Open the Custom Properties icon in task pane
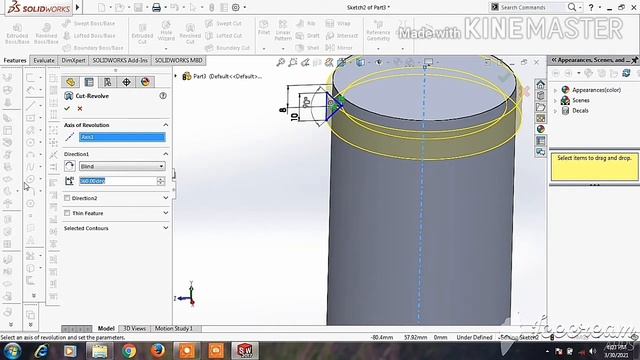640x360 pixels. (x=540, y=140)
